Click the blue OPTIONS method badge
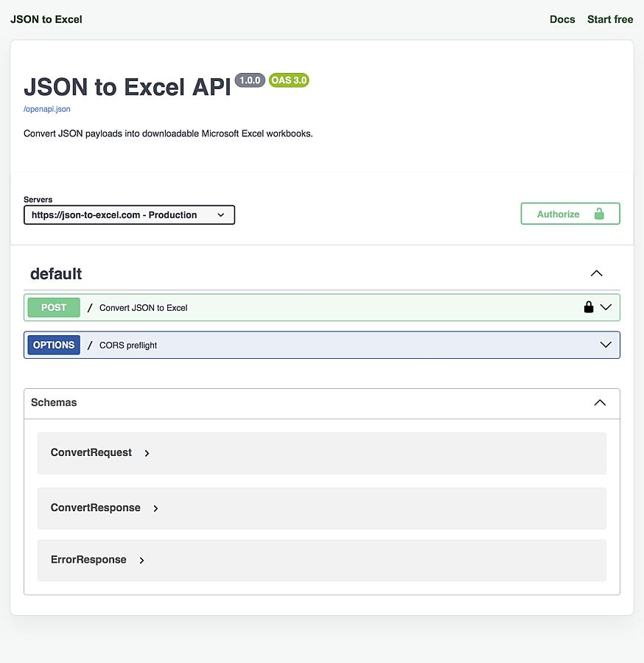 [x=54, y=345]
